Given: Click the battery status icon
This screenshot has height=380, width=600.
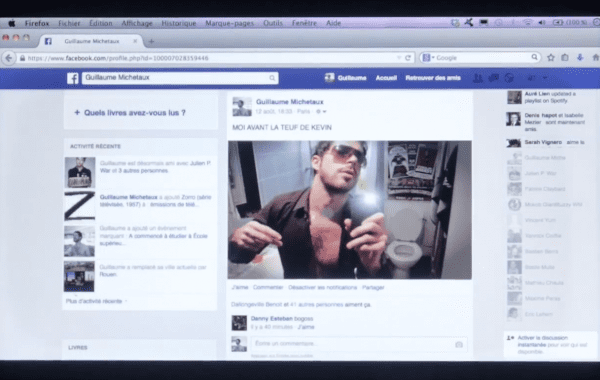Looking at the screenshot, I should coord(558,23).
